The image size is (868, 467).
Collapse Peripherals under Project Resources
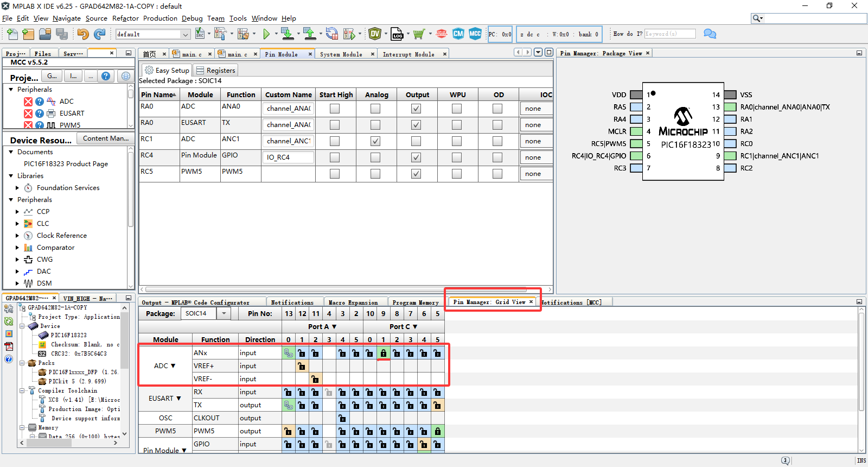coord(11,90)
